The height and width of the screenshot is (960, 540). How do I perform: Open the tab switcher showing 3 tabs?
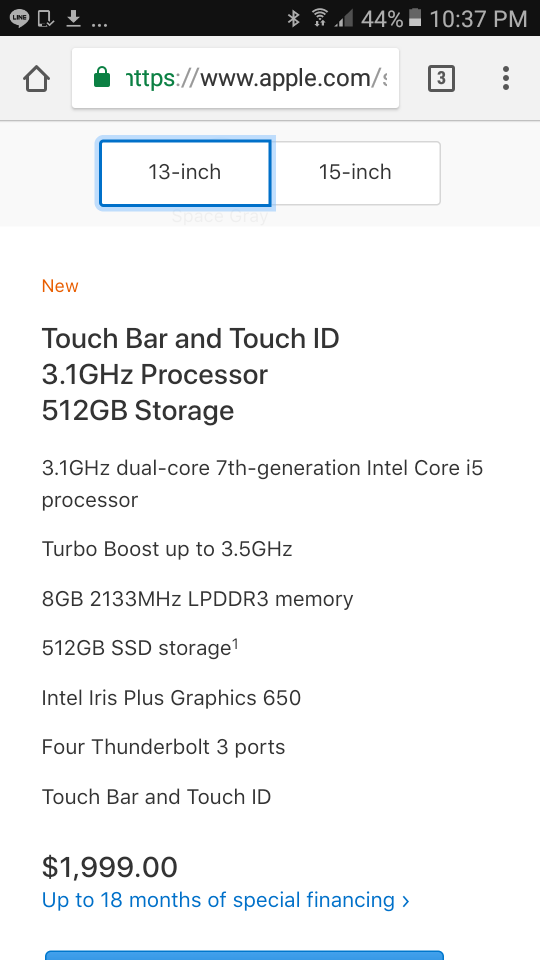coord(441,78)
